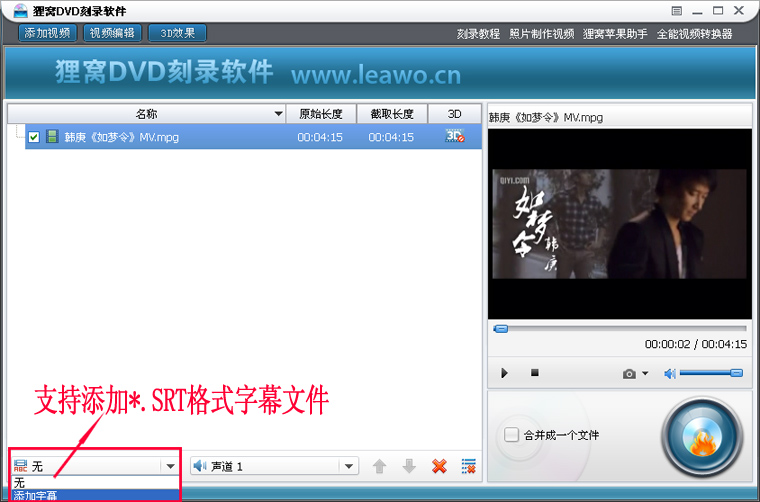The height and width of the screenshot is (502, 760).
Task: Open the 3D效果 settings
Action: (177, 33)
